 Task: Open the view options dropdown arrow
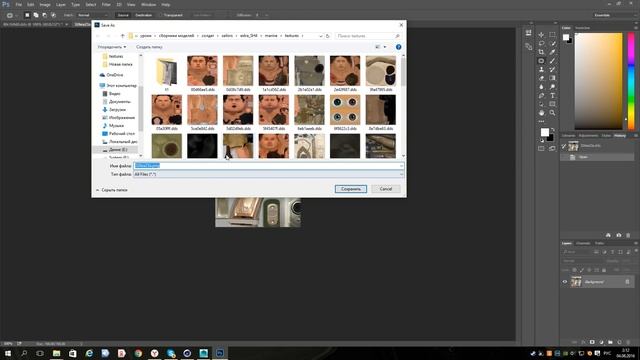coord(384,47)
